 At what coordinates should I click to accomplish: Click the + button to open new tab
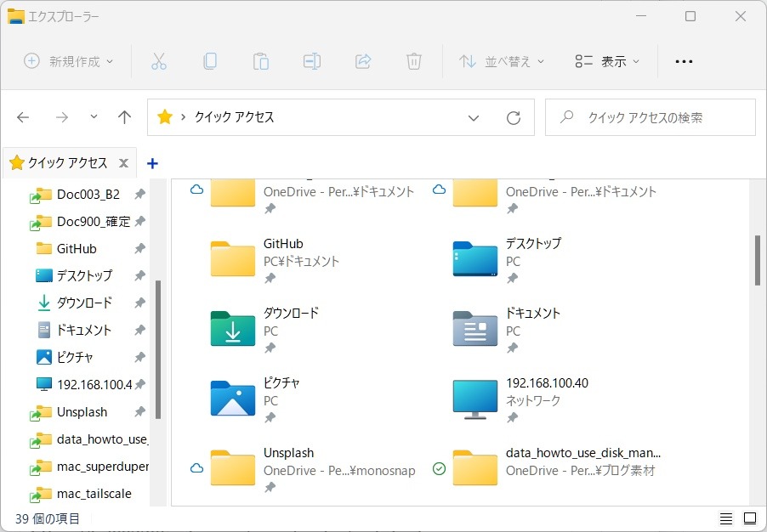pos(152,162)
